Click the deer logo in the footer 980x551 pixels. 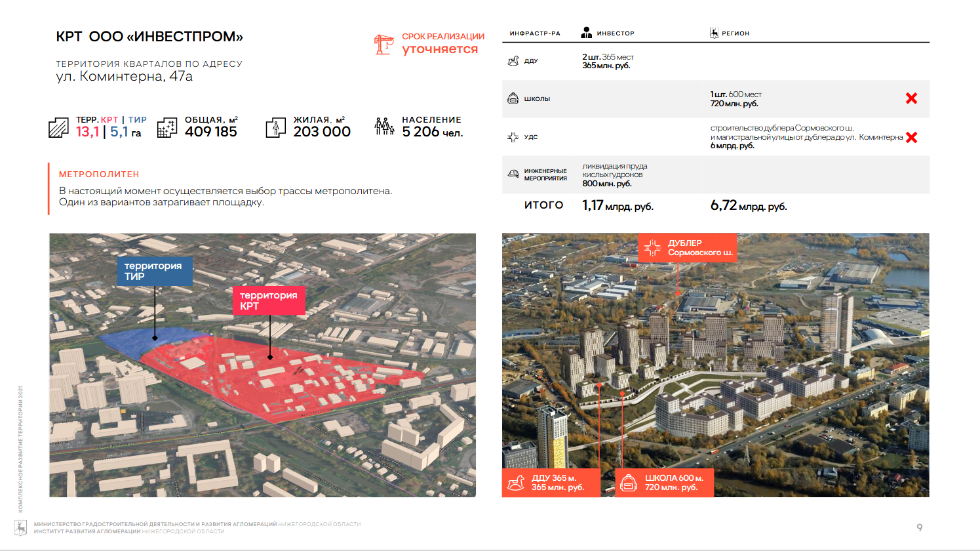point(21,528)
